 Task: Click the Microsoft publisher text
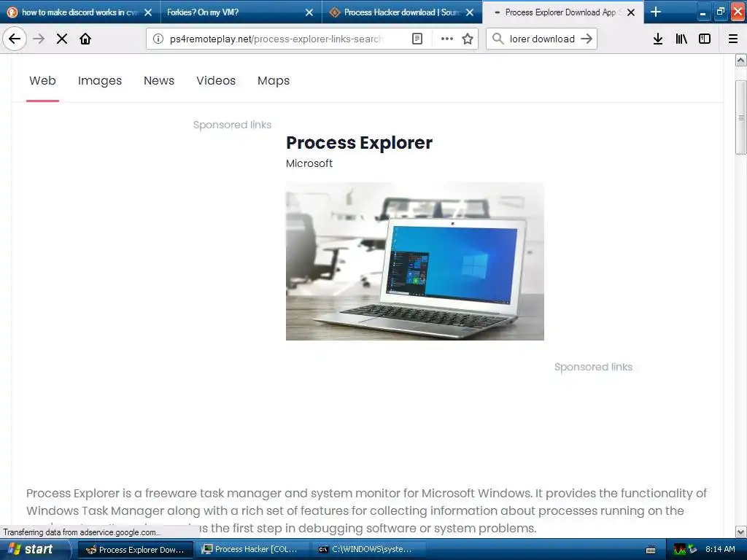309,163
